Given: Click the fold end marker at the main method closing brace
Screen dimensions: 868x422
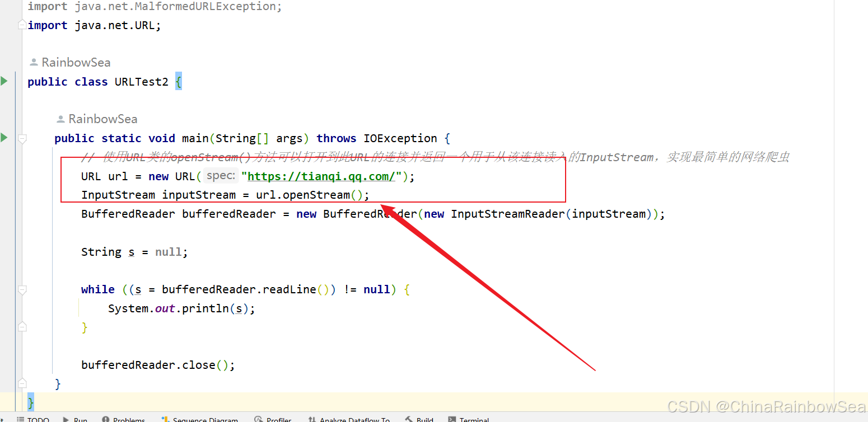Looking at the screenshot, I should click(22, 383).
